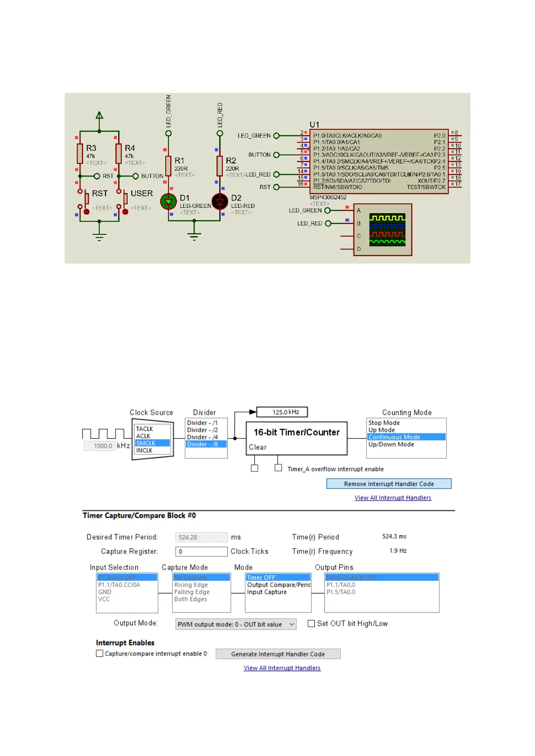Select Timer OFF mode
Image resolution: width=535 pixels, height=756 pixels.
(x=278, y=578)
